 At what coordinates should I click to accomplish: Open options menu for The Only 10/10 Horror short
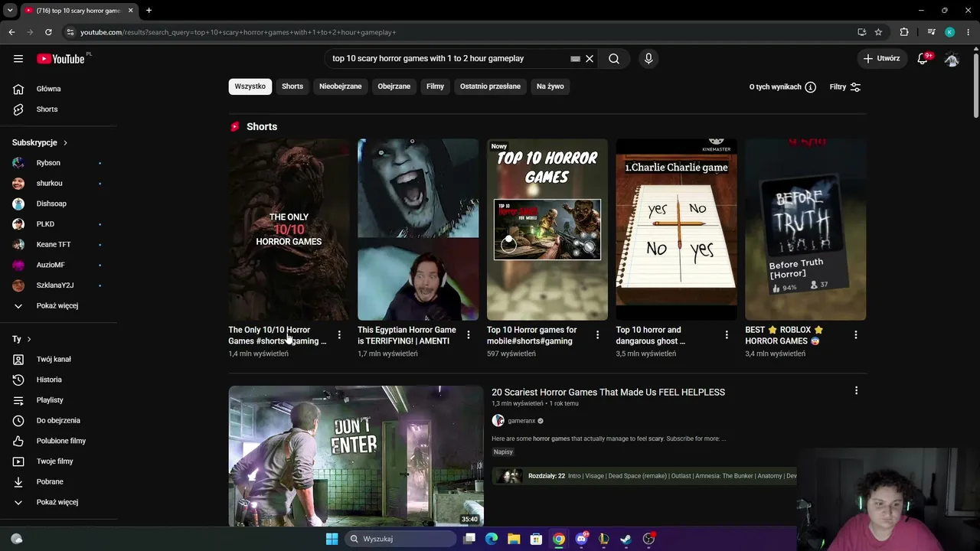pos(339,335)
